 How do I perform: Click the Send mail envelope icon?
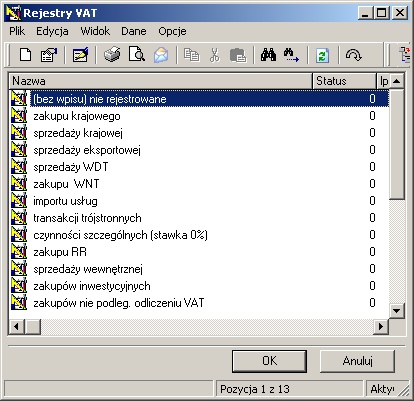tap(161, 55)
